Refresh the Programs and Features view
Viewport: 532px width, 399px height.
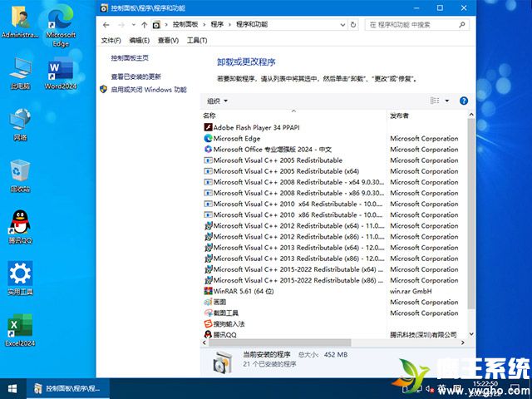[x=353, y=25]
